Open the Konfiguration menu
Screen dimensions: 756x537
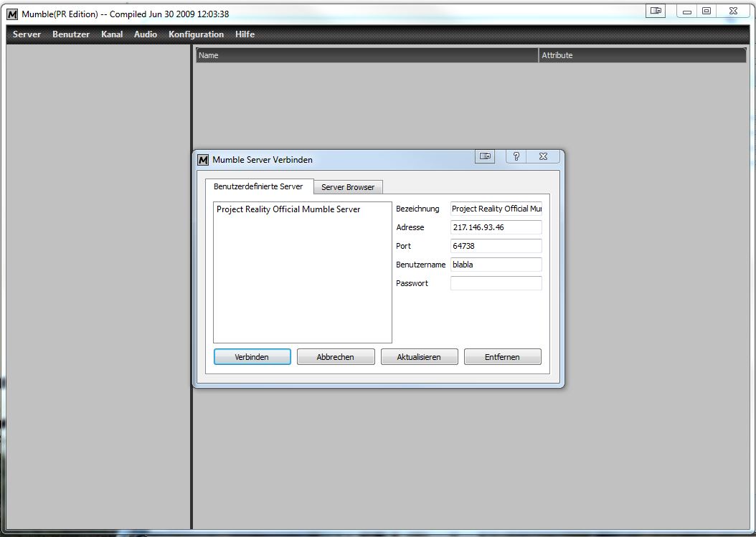(x=197, y=34)
